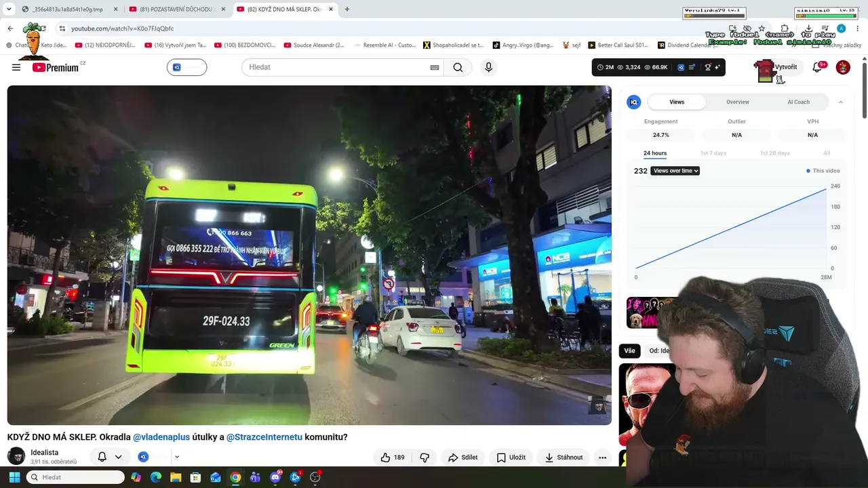868x488 pixels.
Task: Select the 1st 28 days time range
Action: [774, 153]
